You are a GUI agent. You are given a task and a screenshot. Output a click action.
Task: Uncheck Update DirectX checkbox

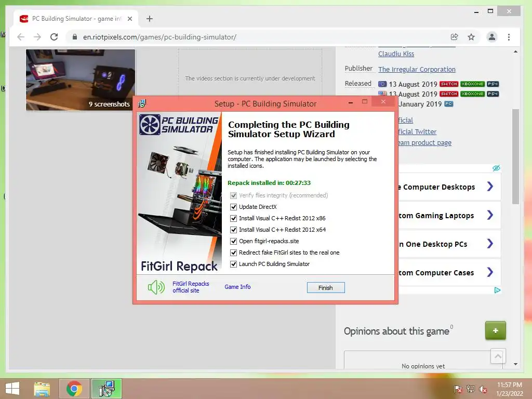tap(233, 207)
